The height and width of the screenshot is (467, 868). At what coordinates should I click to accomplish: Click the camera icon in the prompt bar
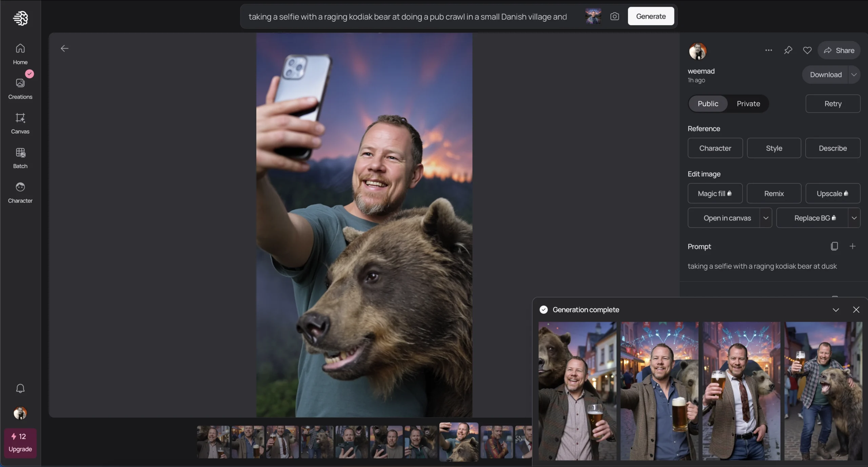click(x=614, y=16)
